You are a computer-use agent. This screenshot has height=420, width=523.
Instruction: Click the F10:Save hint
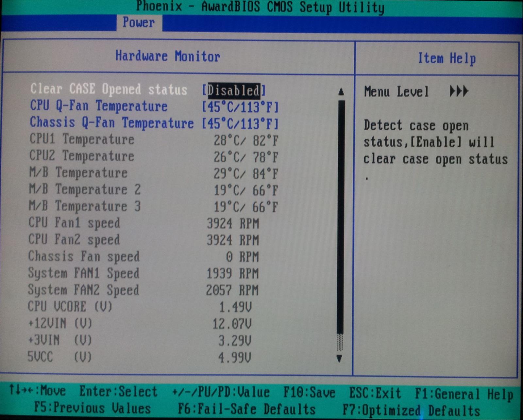(309, 392)
